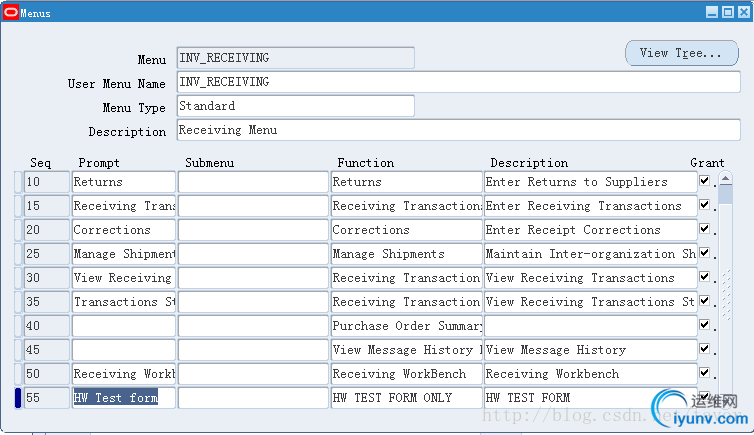Close the Menus window

click(x=742, y=13)
